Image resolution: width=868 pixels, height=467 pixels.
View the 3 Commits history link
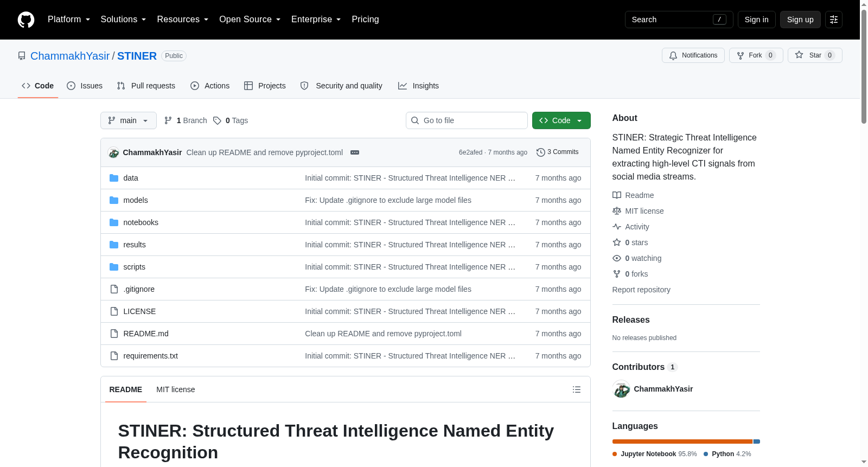557,152
